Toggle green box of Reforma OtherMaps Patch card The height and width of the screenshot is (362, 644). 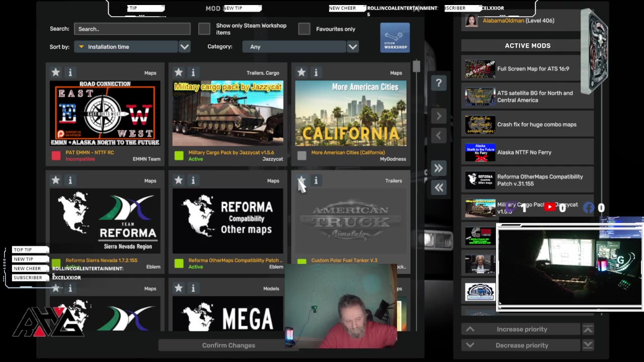pos(179,263)
